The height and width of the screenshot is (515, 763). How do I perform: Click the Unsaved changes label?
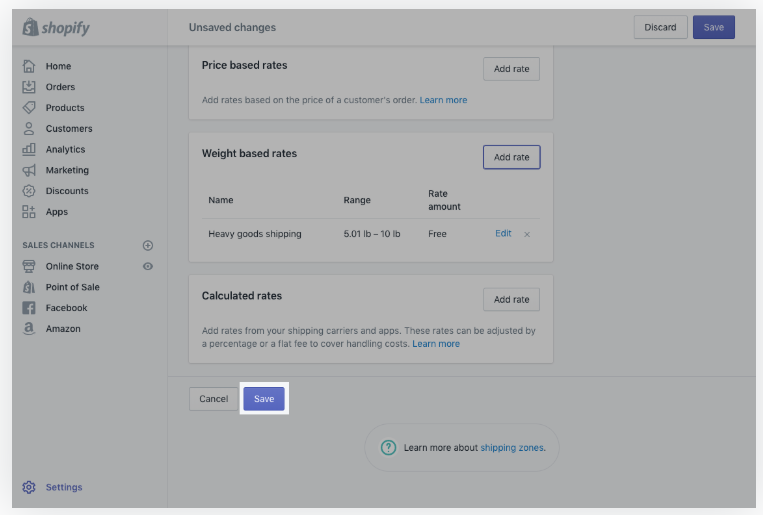232,27
